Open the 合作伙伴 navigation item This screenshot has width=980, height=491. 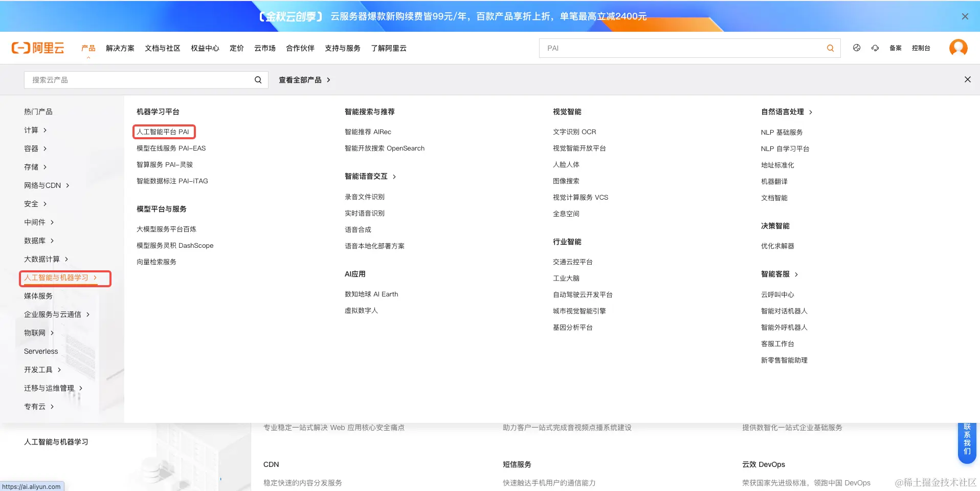(x=300, y=48)
